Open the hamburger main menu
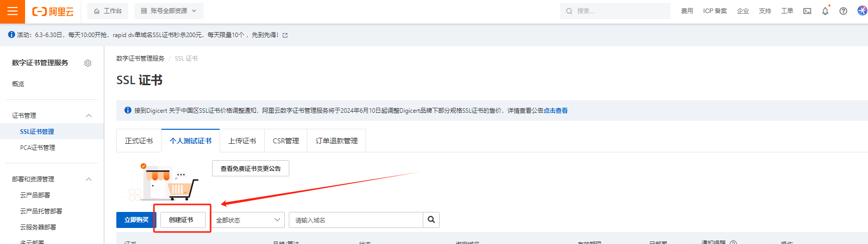This screenshot has width=868, height=244. point(13,12)
